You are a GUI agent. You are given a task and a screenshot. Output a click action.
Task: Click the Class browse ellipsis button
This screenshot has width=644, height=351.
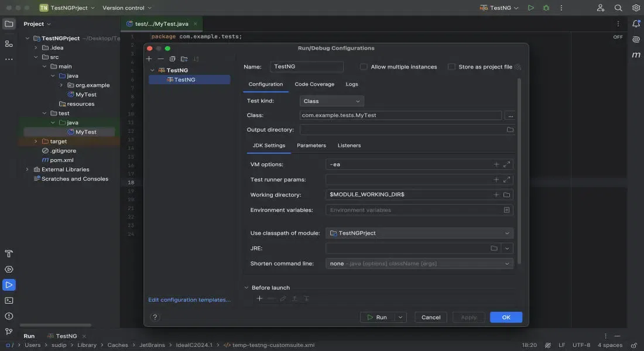(510, 115)
